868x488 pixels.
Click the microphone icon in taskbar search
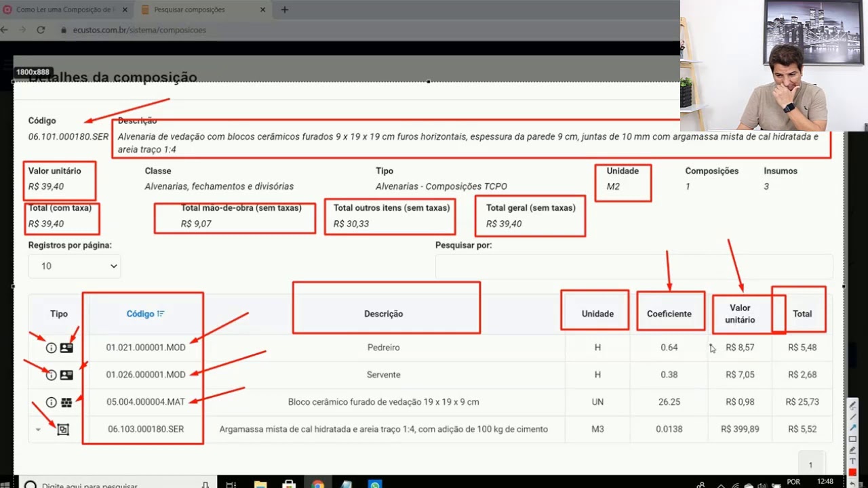click(205, 485)
